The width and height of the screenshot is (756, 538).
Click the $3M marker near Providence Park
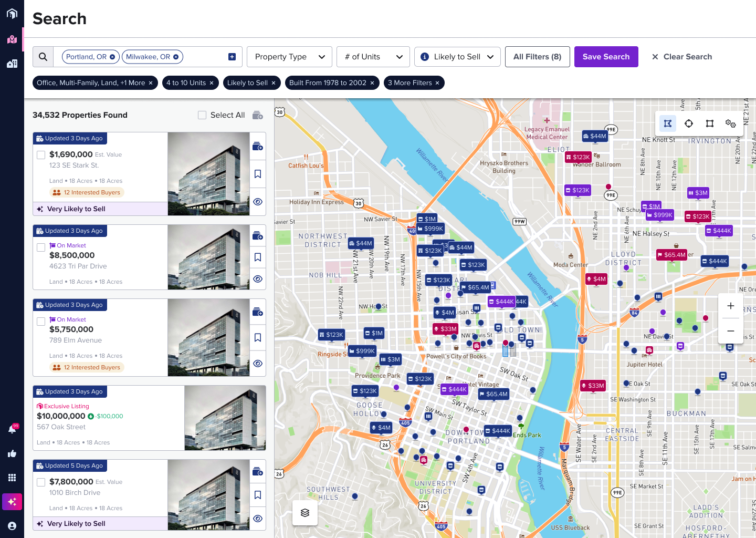[x=390, y=359]
